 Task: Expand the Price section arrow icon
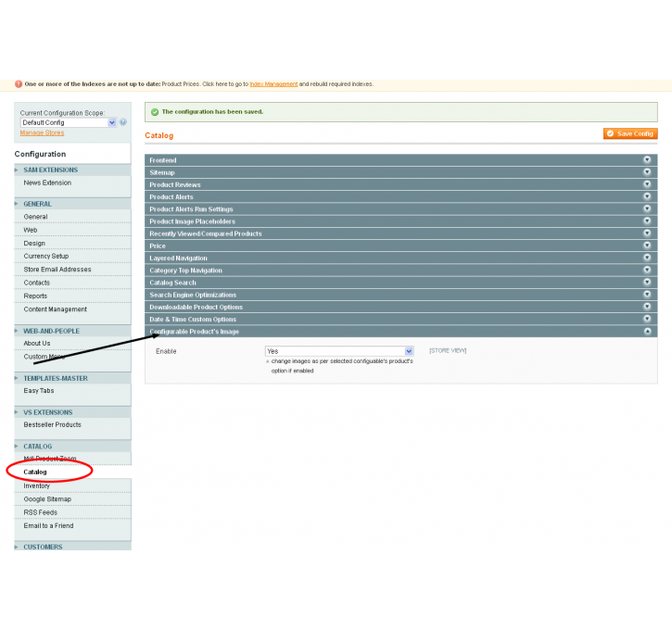(647, 246)
